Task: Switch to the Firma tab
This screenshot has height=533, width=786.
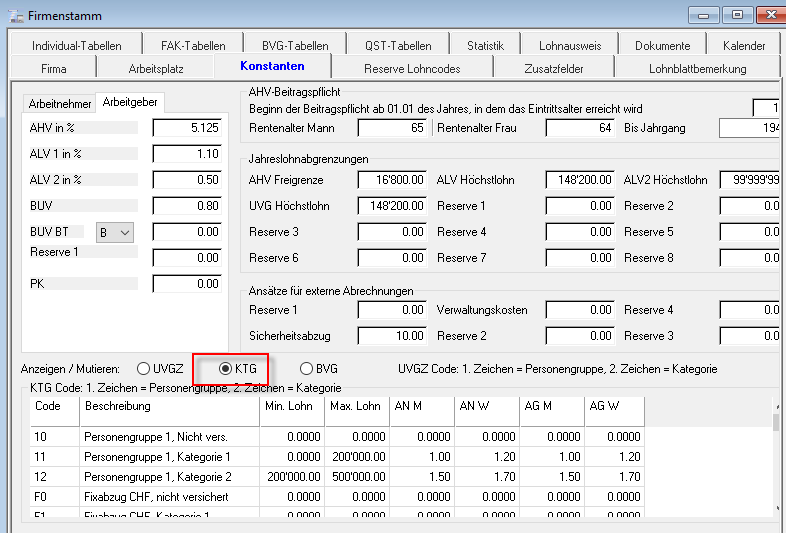Action: pyautogui.click(x=54, y=69)
